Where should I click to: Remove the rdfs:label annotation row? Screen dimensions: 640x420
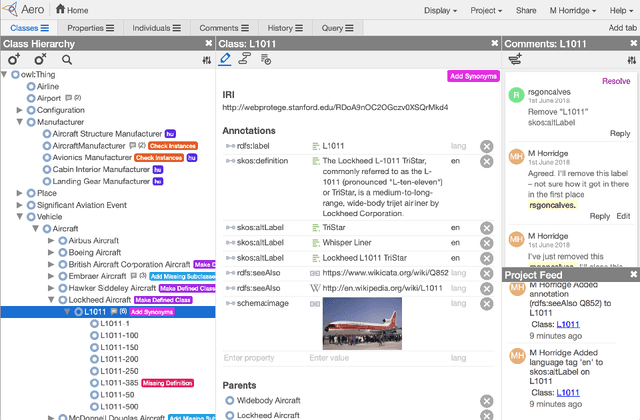pyautogui.click(x=487, y=146)
